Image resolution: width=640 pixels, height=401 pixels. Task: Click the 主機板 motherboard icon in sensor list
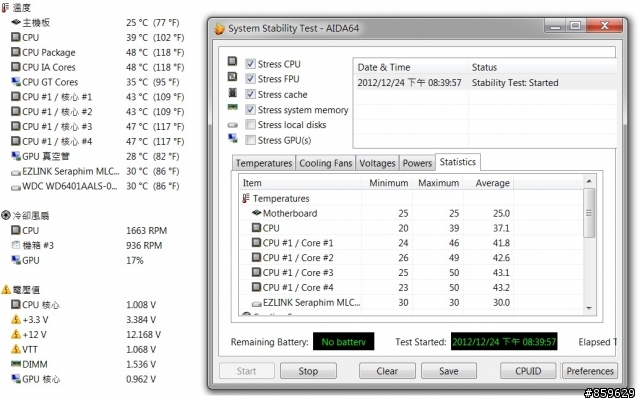coord(16,22)
